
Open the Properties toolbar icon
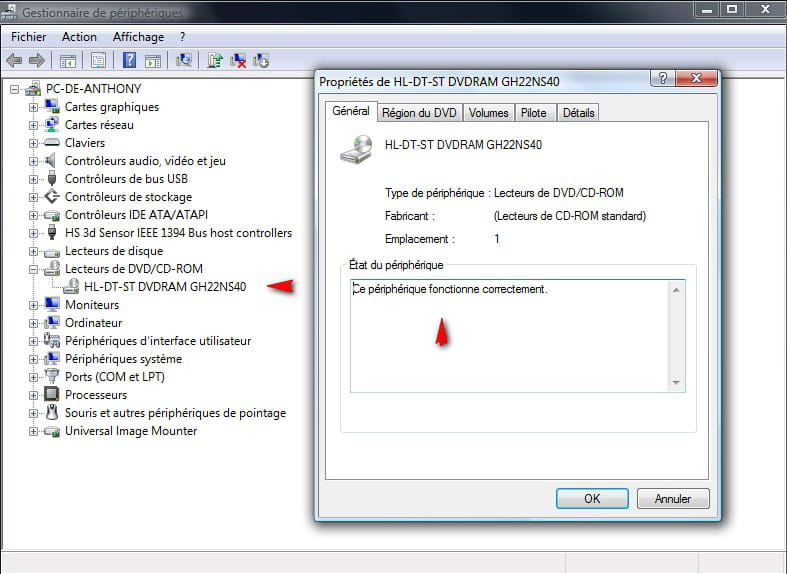coord(98,61)
